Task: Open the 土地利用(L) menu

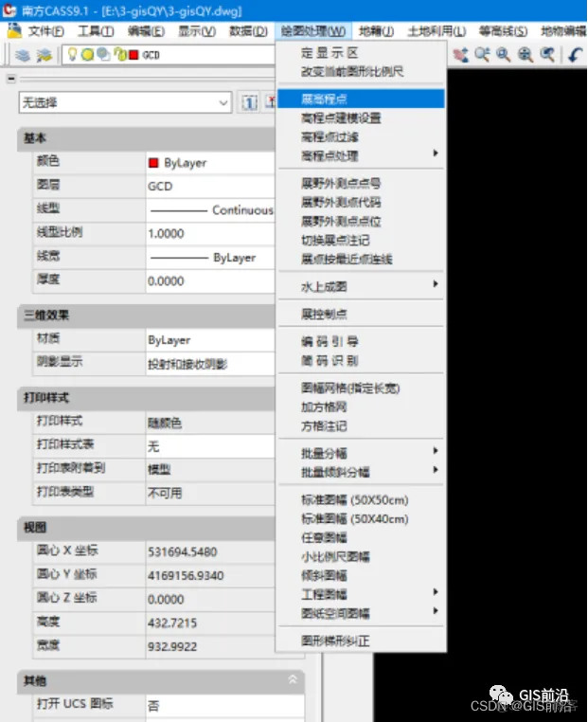Action: click(x=437, y=31)
